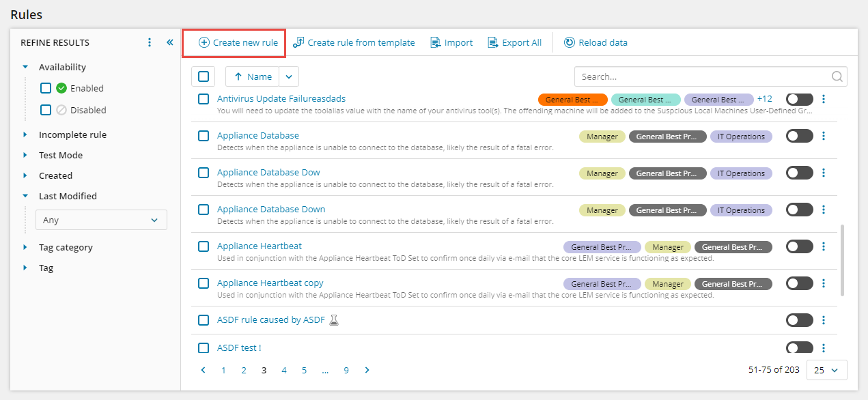Sort the list by Name button
Viewport: 868px width, 400px height.
tap(252, 76)
